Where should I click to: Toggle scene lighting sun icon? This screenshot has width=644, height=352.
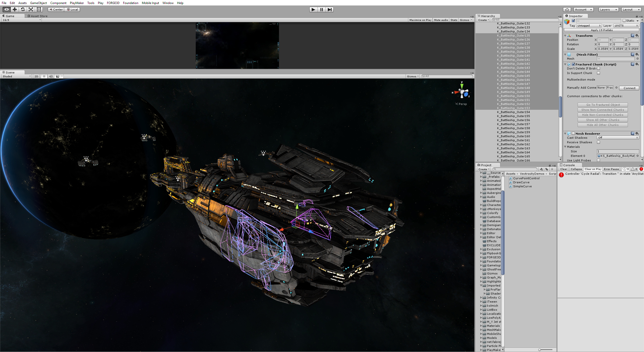44,76
